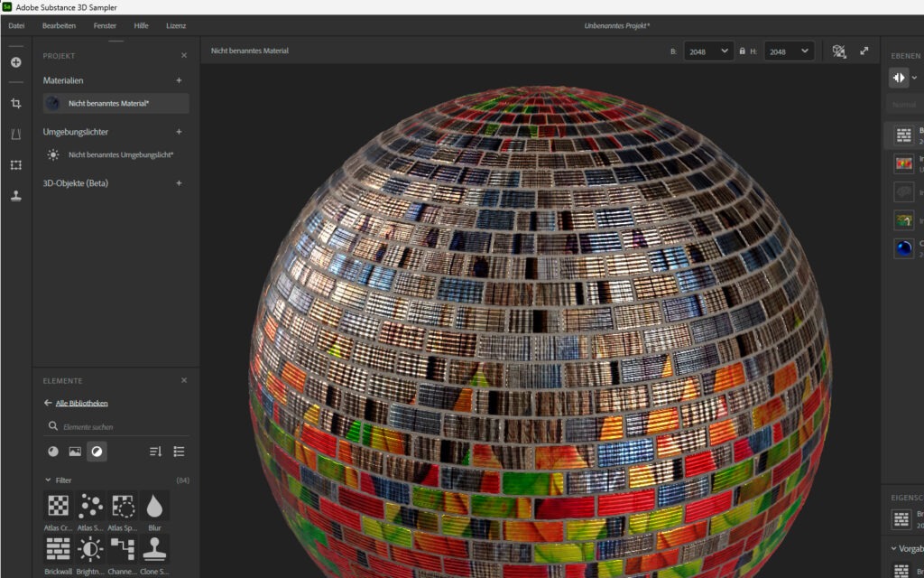The image size is (924, 578).
Task: Switch Elemente to list view
Action: point(180,452)
